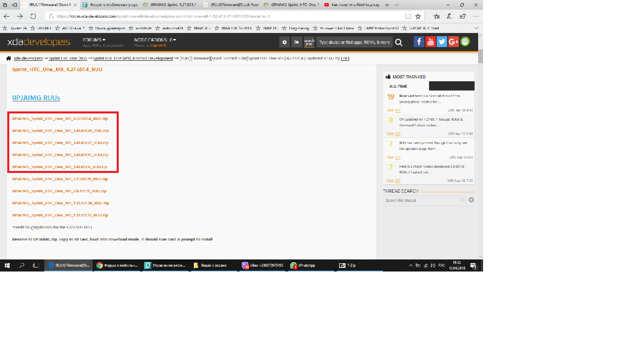Switch to the Форум о мобильных browser tab
The width and height of the screenshot is (644, 362).
pos(110,5)
